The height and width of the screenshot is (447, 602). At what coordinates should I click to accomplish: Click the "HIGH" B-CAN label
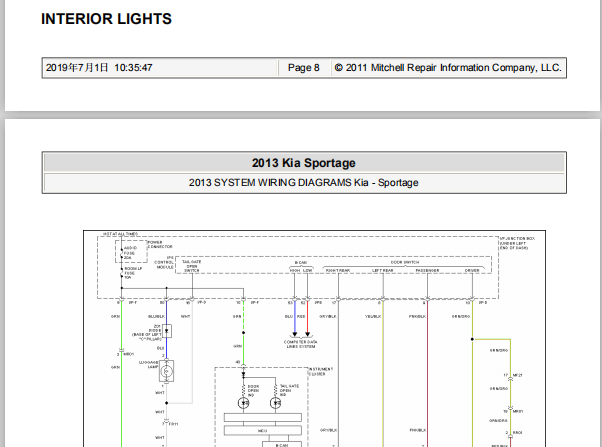(294, 271)
